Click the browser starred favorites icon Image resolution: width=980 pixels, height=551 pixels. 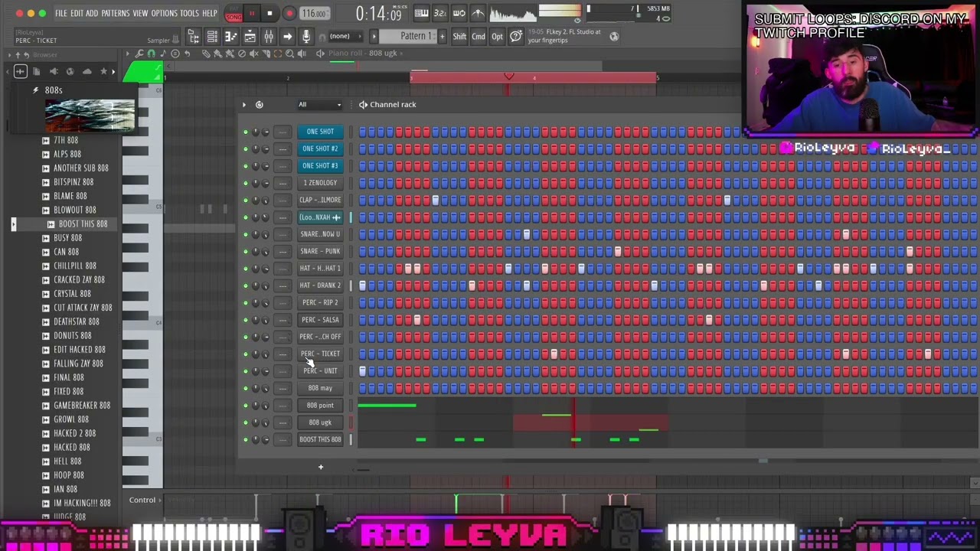click(103, 71)
